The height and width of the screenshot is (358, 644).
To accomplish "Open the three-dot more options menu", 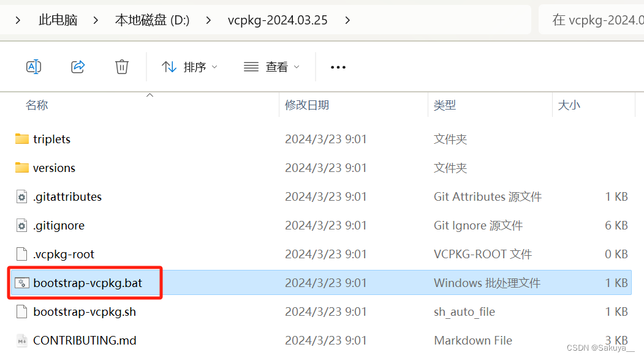I will 338,67.
